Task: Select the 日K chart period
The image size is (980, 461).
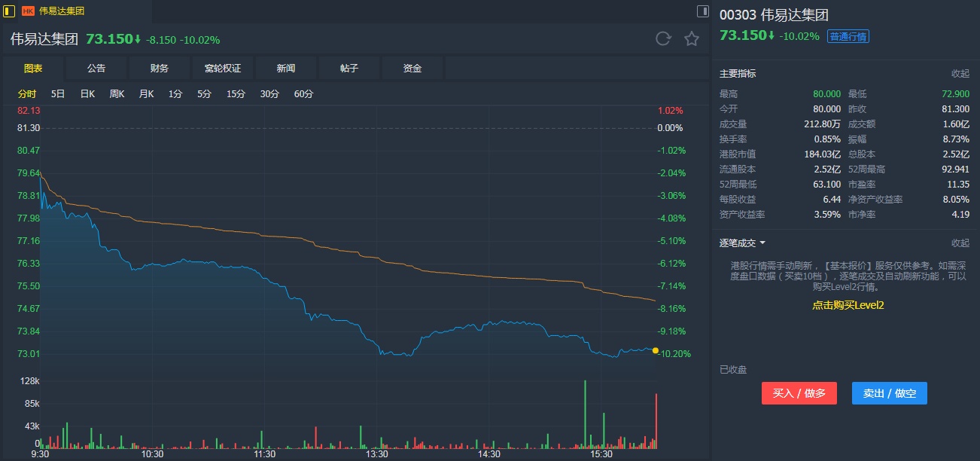Action: [87, 94]
